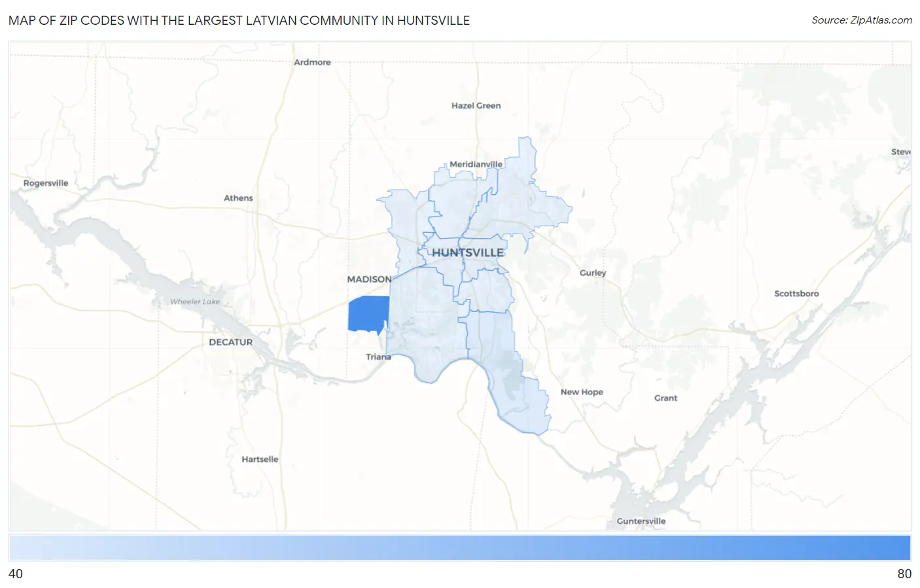Click the Guntersville town label
Image resolution: width=920 pixels, height=588 pixels.
[x=641, y=521]
